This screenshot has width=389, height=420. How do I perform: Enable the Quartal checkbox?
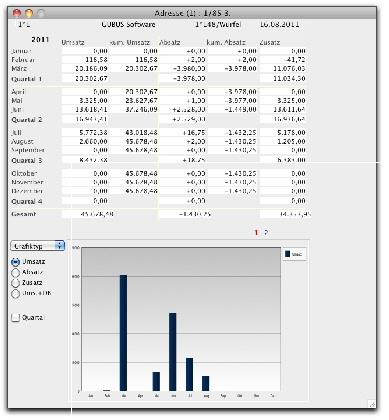(x=16, y=318)
